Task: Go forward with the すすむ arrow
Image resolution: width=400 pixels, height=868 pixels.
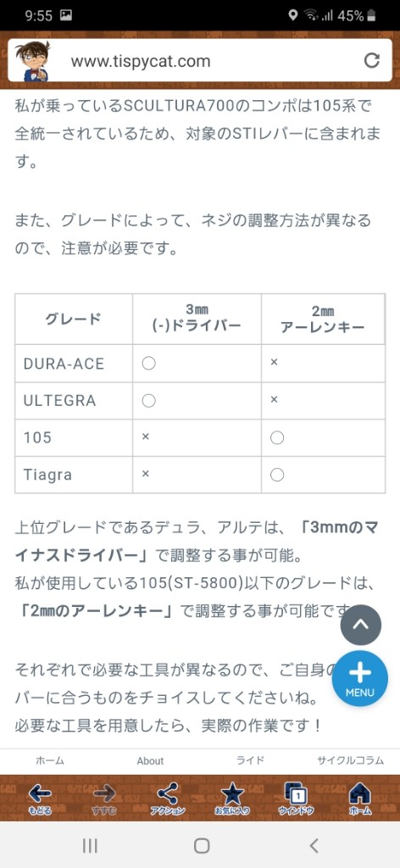Action: (x=104, y=798)
